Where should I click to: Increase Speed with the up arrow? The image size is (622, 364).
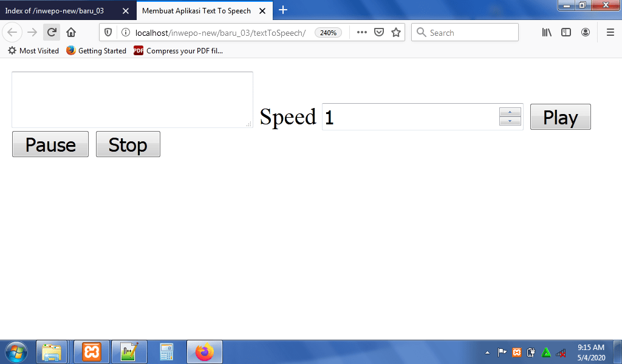(x=510, y=112)
